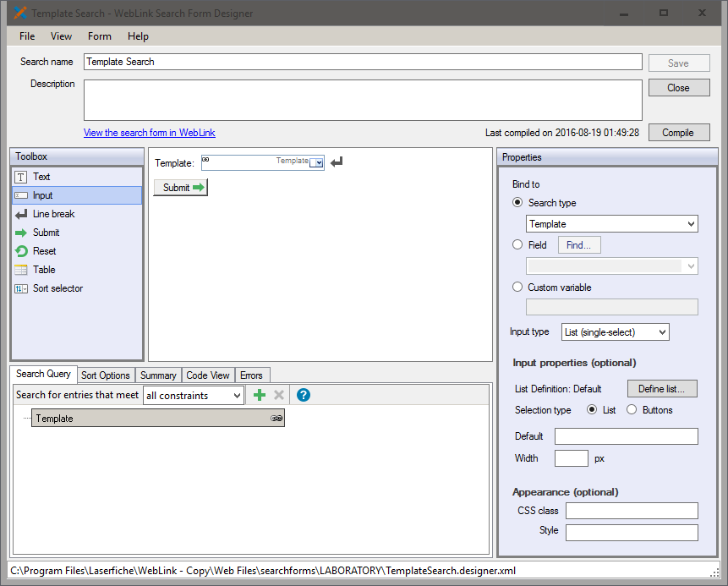Image resolution: width=728 pixels, height=586 pixels.
Task: Select the Line break tool icon
Action: 21,214
